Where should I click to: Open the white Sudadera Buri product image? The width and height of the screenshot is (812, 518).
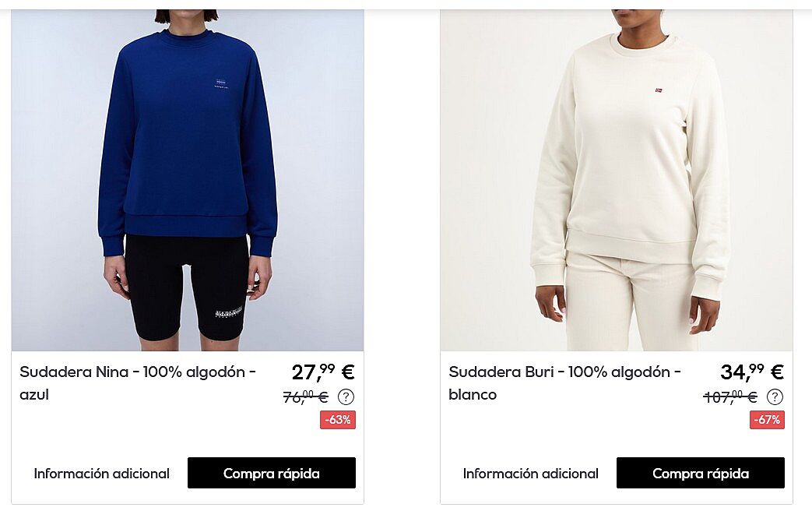(617, 180)
